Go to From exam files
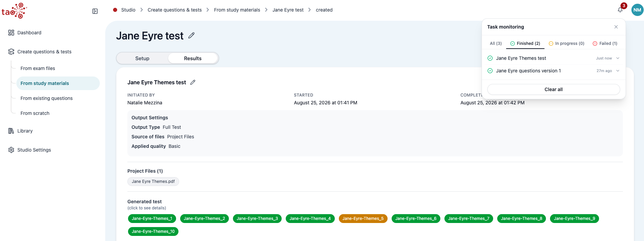Viewport: 644px width, 241px height. coord(38,68)
